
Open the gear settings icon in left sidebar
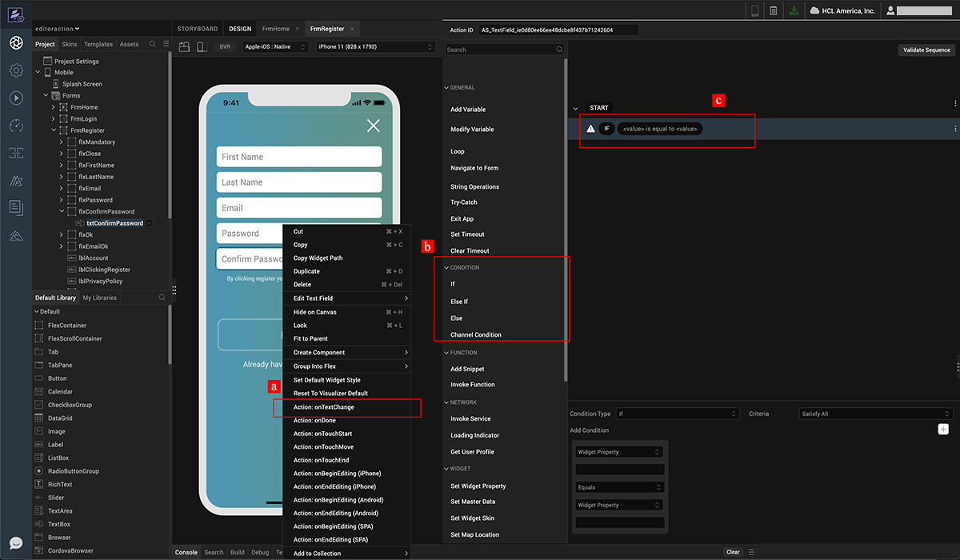(x=16, y=70)
